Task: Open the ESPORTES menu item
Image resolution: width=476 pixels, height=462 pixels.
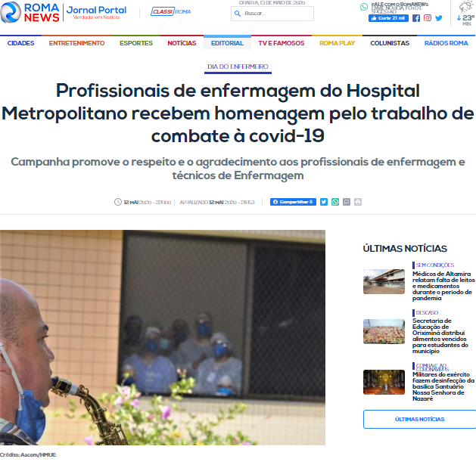Action: point(136,43)
